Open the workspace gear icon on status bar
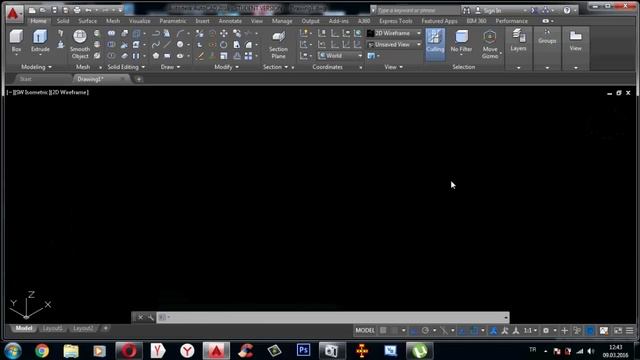 (x=546, y=331)
